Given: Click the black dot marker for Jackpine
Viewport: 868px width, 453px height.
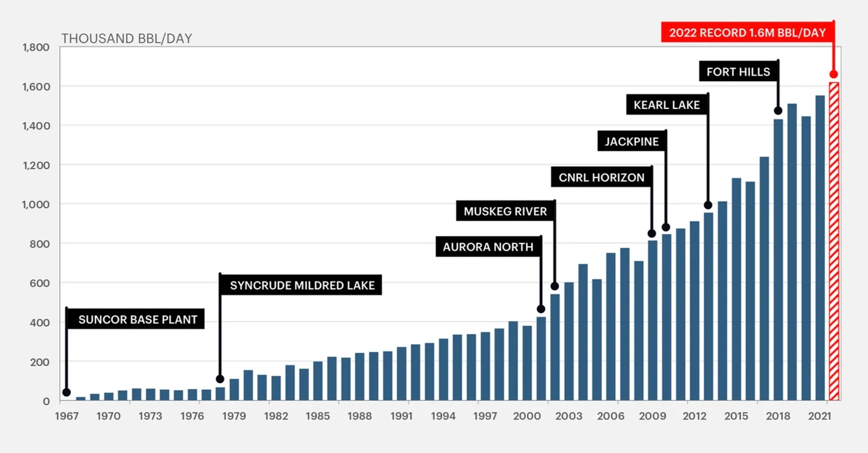Looking at the screenshot, I should tap(666, 227).
